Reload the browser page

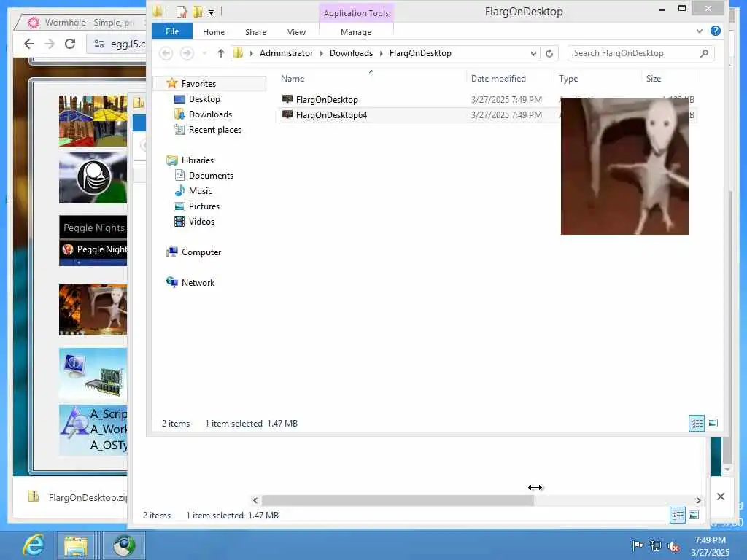click(70, 44)
